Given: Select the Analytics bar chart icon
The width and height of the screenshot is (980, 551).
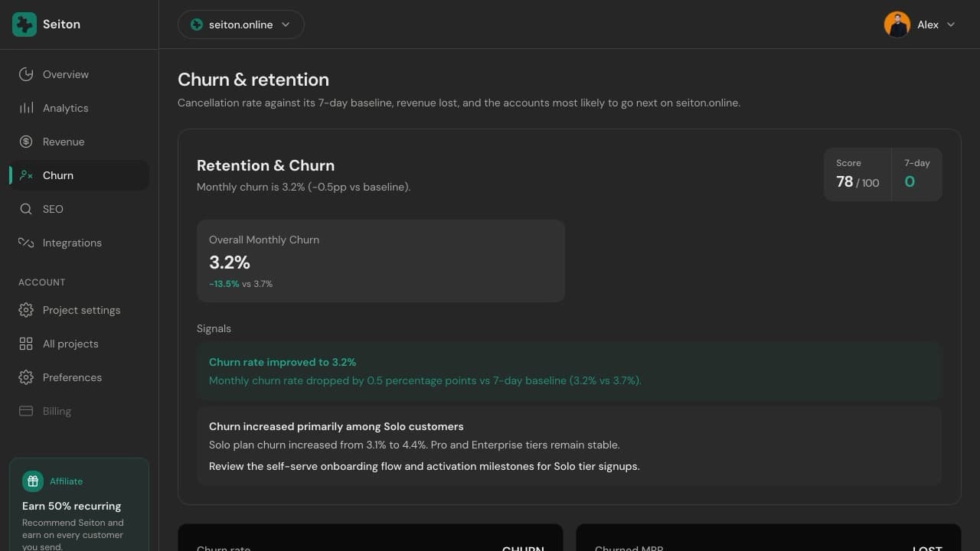Looking at the screenshot, I should coord(26,108).
